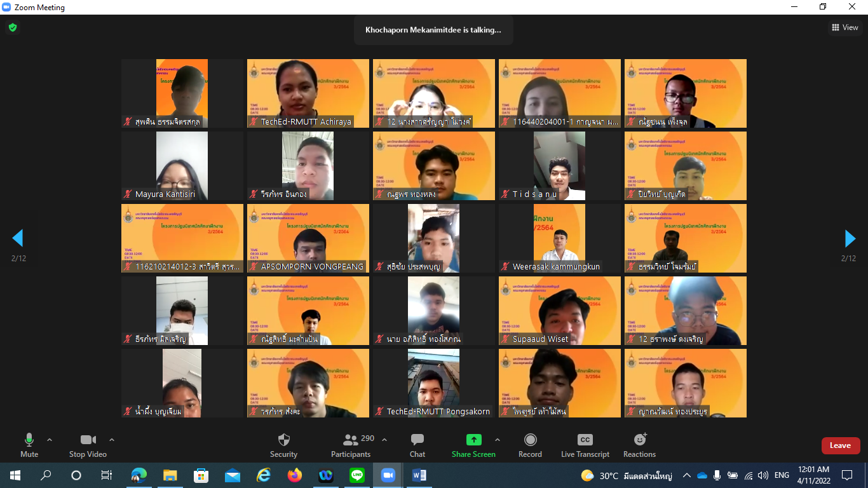Image resolution: width=868 pixels, height=488 pixels.
Task: Open File Explorer from taskbar
Action: (x=170, y=475)
